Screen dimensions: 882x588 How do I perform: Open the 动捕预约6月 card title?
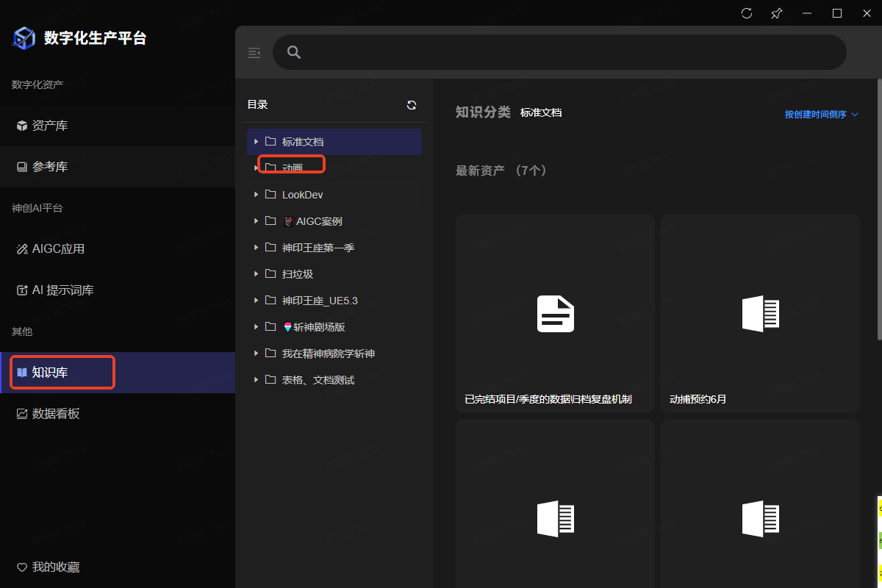698,399
